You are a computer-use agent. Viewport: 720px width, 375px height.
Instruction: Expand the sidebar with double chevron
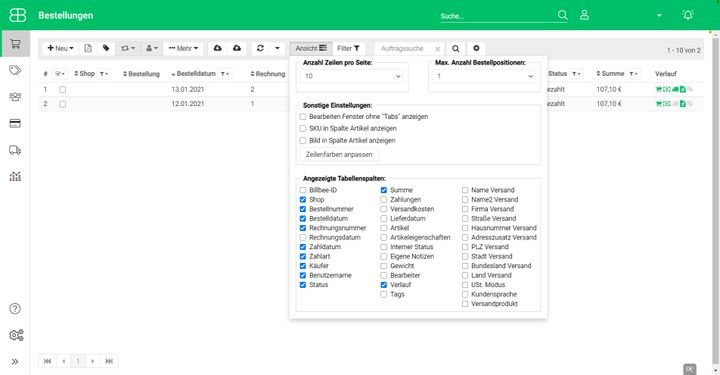(15, 362)
